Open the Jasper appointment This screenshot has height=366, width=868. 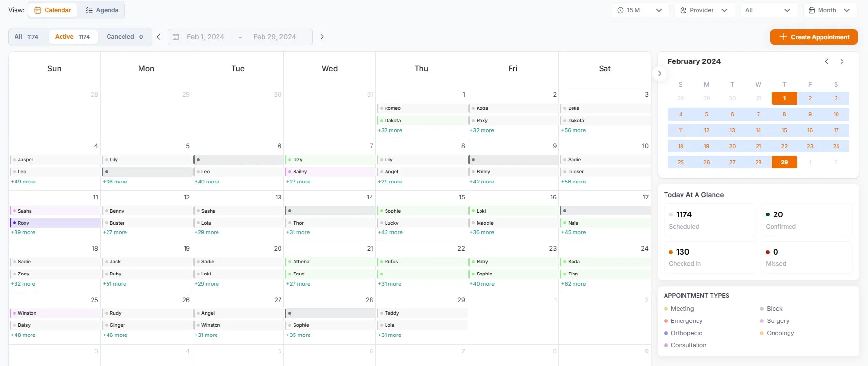(55, 160)
